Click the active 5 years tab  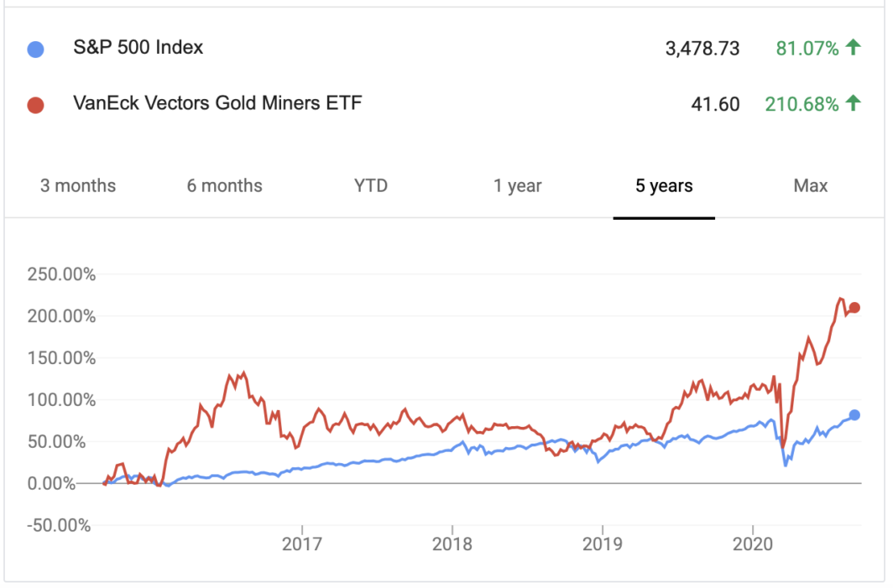(664, 185)
